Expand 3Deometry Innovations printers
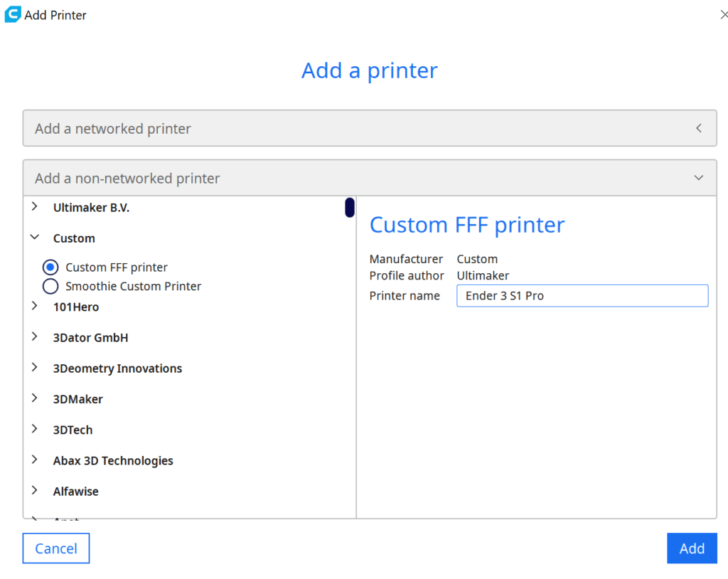The height and width of the screenshot is (579, 728). 34,368
